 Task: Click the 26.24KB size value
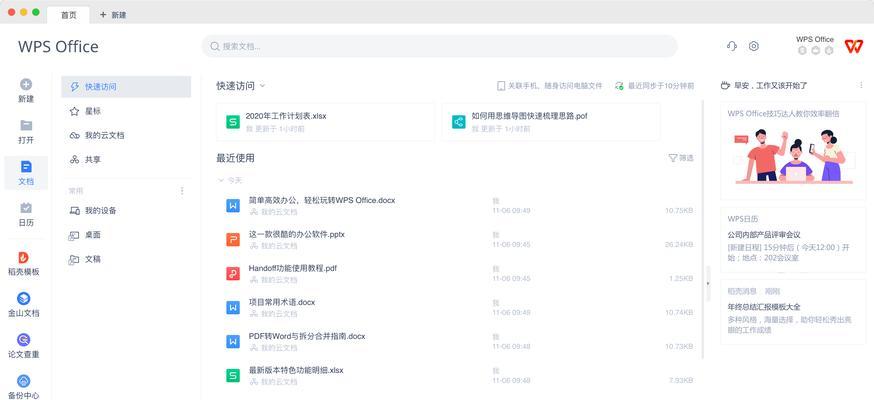click(679, 245)
